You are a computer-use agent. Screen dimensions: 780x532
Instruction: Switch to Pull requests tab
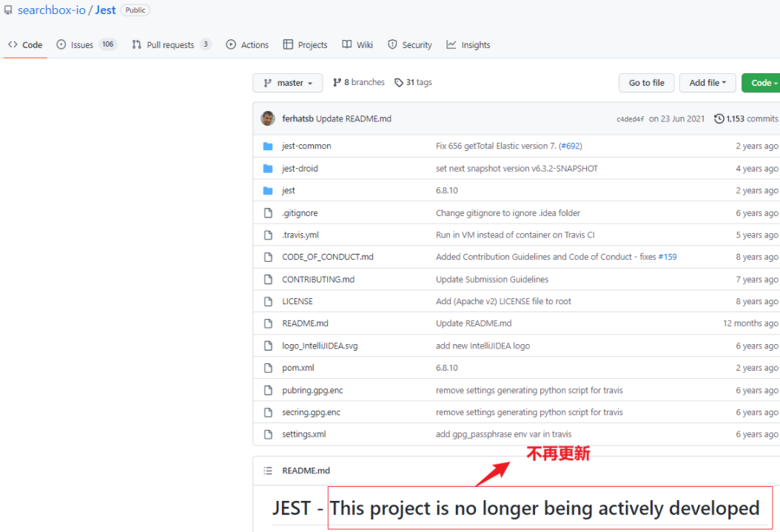(x=171, y=44)
